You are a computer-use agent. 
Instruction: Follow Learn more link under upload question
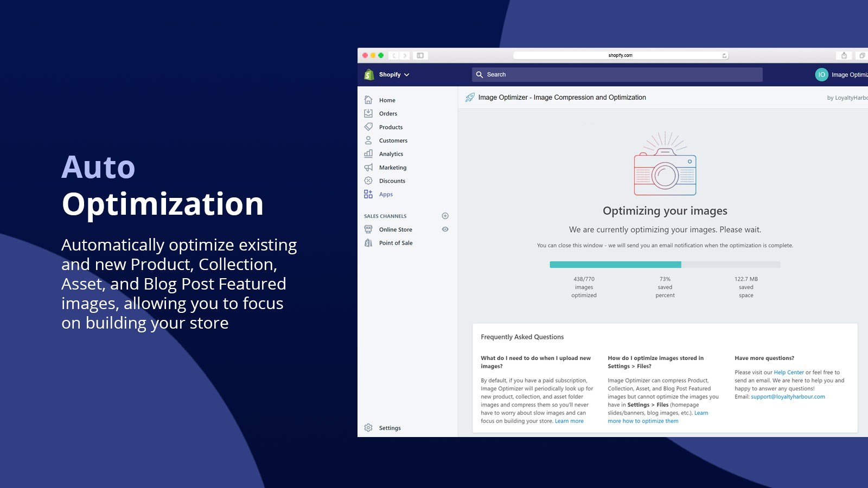tap(569, 421)
